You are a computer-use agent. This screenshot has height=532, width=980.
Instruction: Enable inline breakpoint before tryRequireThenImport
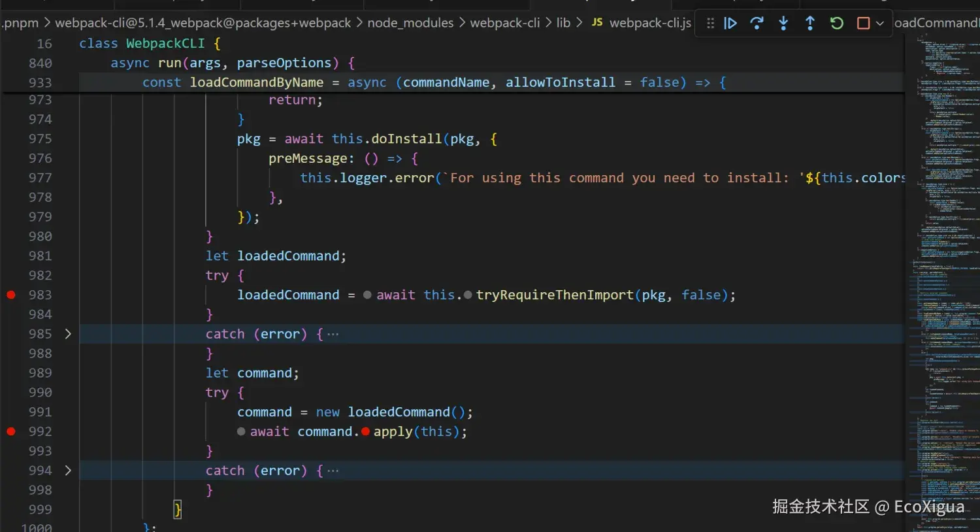(x=468, y=295)
